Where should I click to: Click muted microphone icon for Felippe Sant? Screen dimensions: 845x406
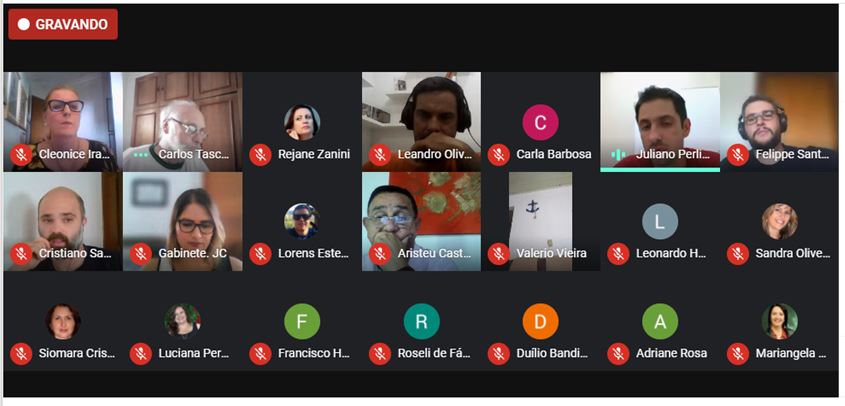click(738, 155)
